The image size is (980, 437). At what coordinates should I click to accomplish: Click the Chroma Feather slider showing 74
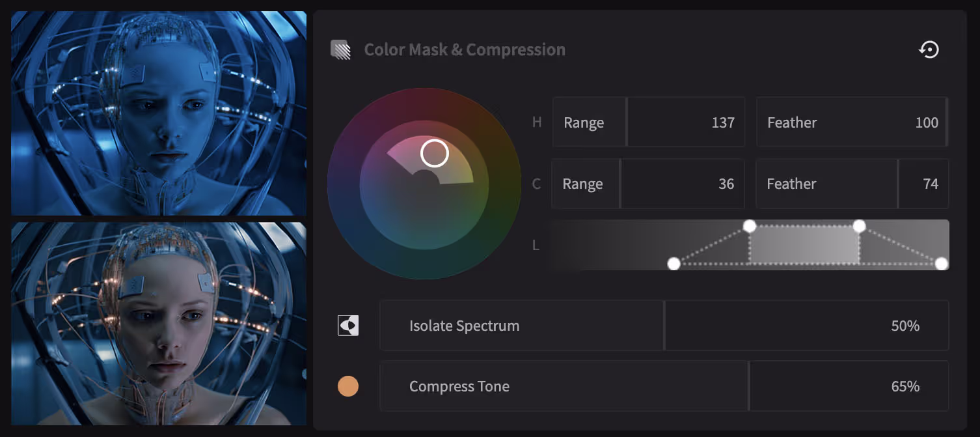[x=852, y=184]
